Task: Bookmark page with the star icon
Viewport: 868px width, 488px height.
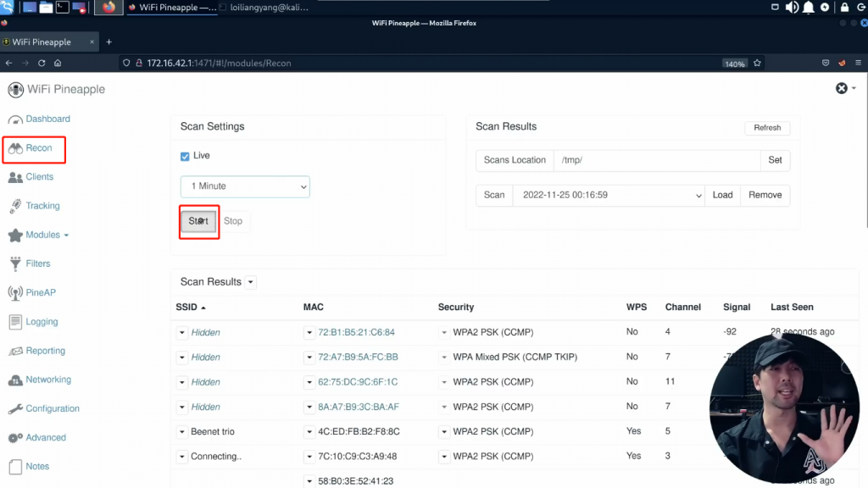Action: pyautogui.click(x=757, y=63)
